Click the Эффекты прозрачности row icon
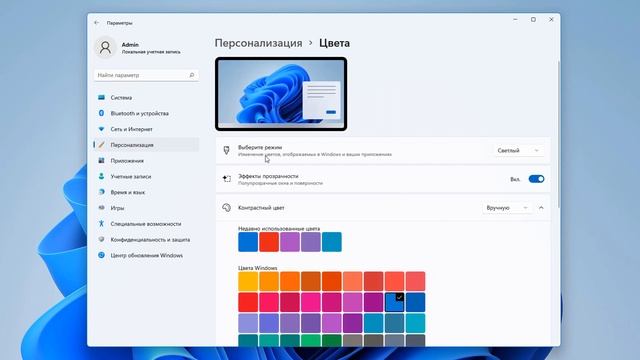The width and height of the screenshot is (640, 360). pyautogui.click(x=227, y=179)
